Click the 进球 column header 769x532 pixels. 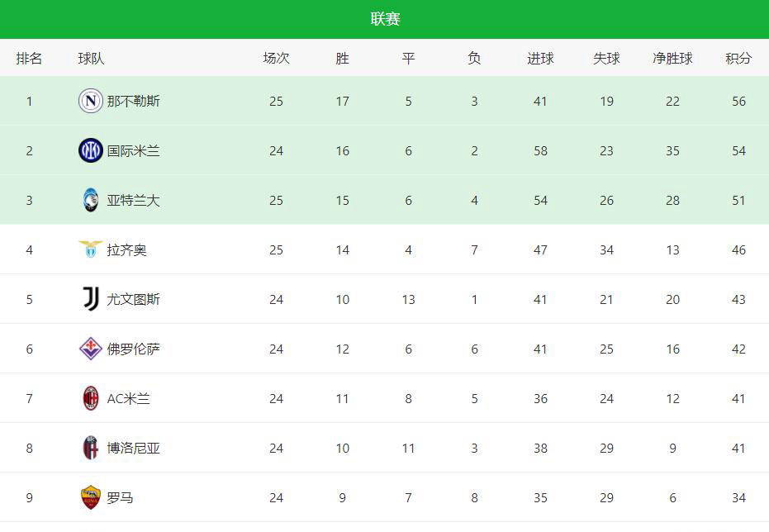click(540, 59)
